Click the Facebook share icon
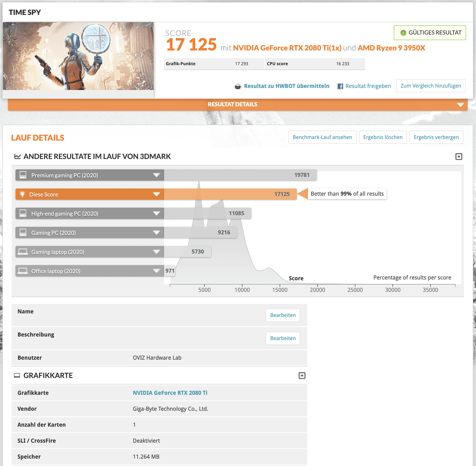Image resolution: width=476 pixels, height=466 pixels. (340, 86)
